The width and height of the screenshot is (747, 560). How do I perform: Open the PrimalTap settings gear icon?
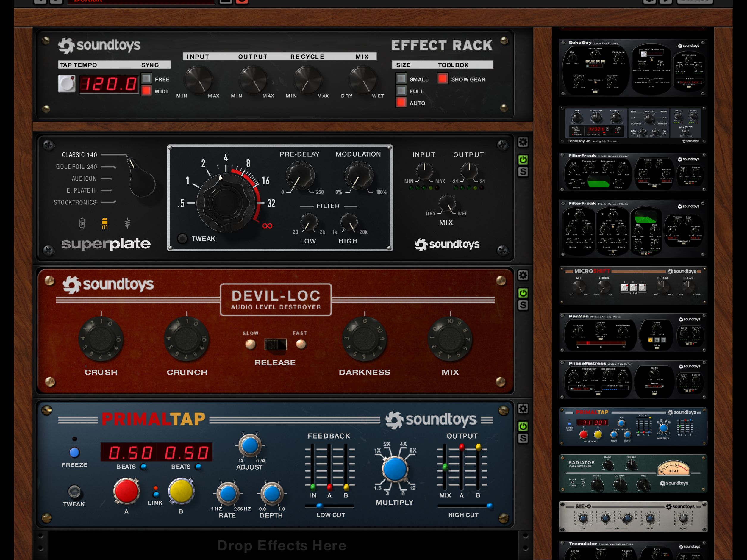click(523, 409)
